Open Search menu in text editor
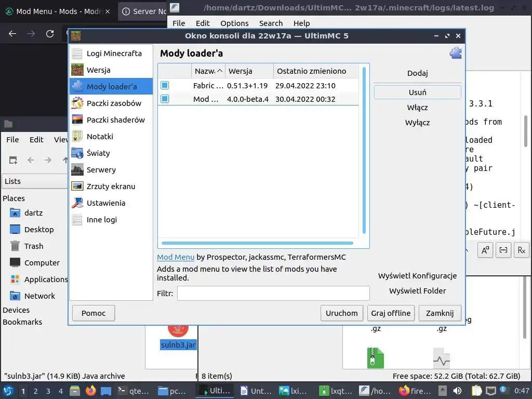 click(271, 23)
